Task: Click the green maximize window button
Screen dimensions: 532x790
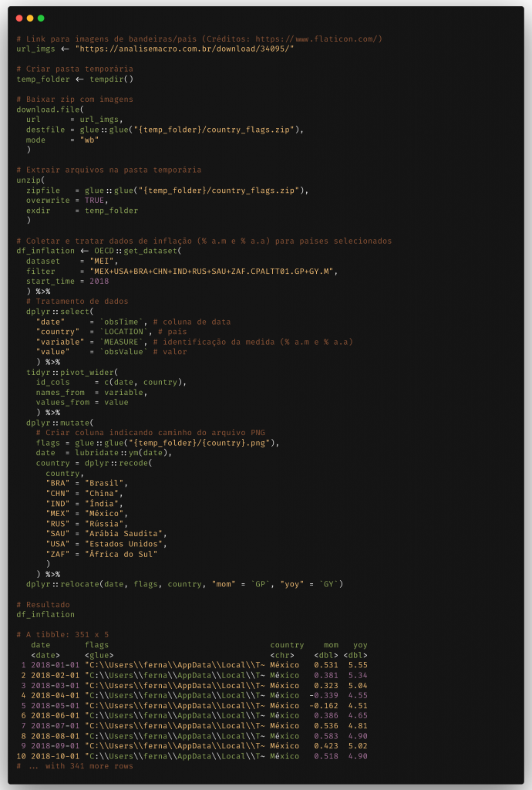Action: 41,18
